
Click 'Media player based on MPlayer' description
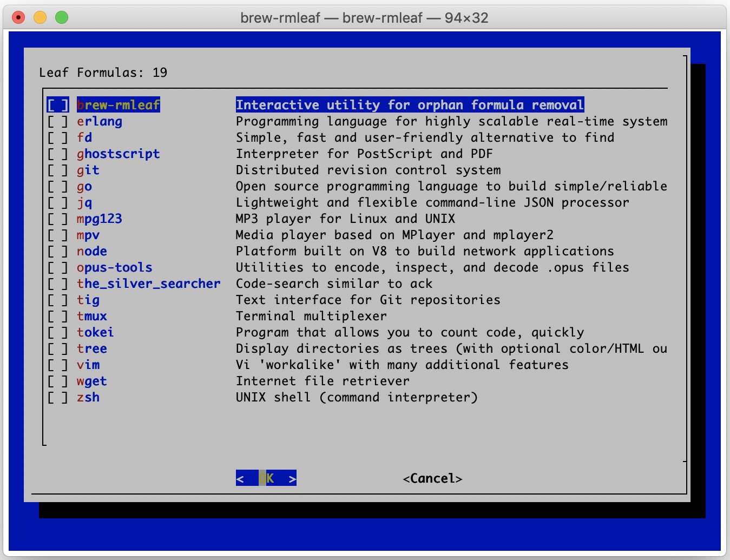[395, 235]
